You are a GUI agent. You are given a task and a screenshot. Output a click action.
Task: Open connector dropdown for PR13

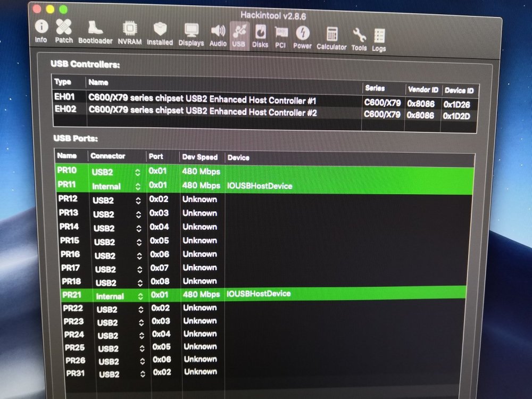[138, 215]
